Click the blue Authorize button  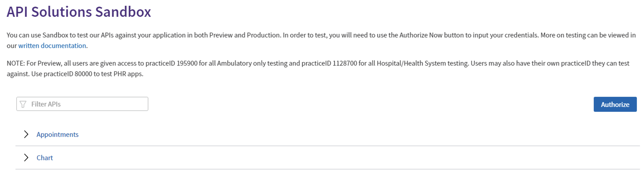615,104
